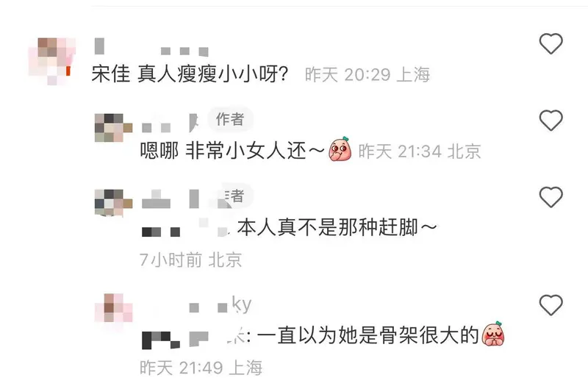This screenshot has height=386, width=588.
Task: Click the blushing peach emoji in last reply
Action: click(492, 334)
